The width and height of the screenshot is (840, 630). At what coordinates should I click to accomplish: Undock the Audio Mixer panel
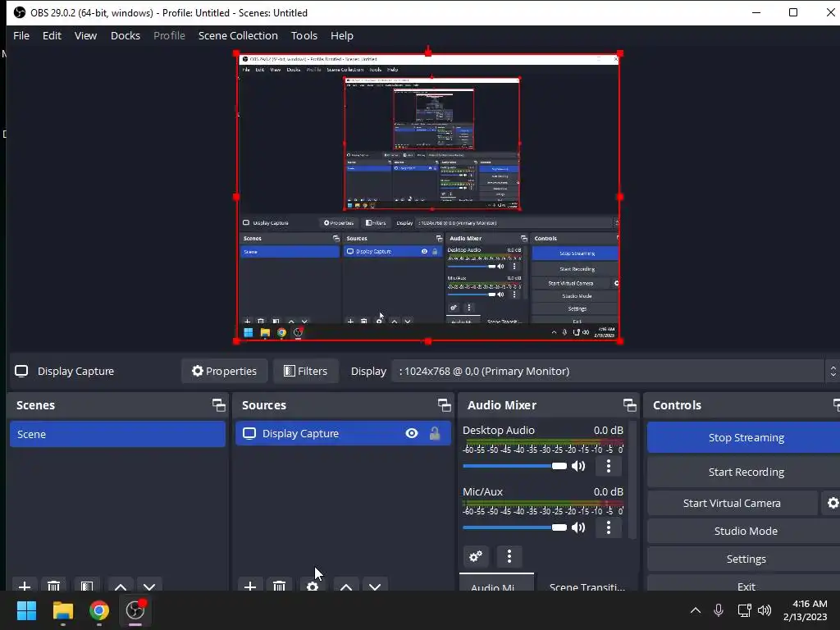coord(629,405)
